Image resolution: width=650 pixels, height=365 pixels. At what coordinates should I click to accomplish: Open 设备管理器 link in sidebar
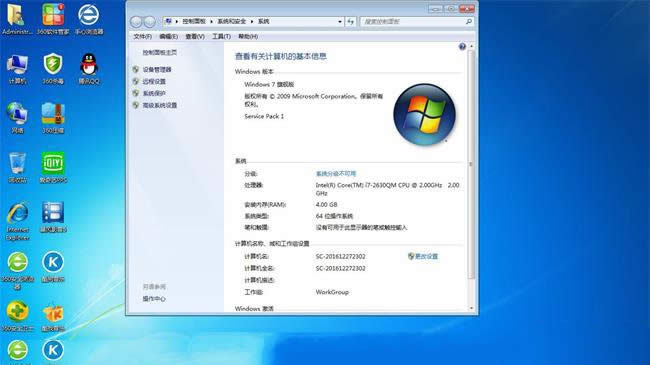point(157,70)
